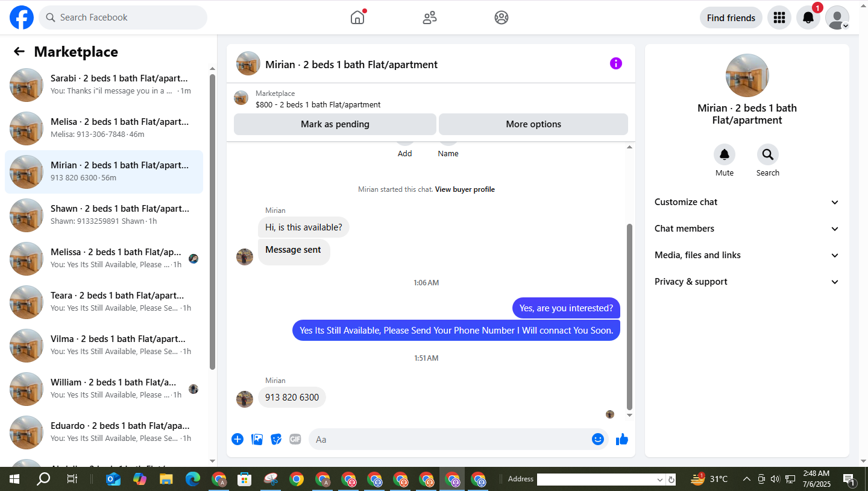Click conversation list scrollbar

click(x=212, y=221)
